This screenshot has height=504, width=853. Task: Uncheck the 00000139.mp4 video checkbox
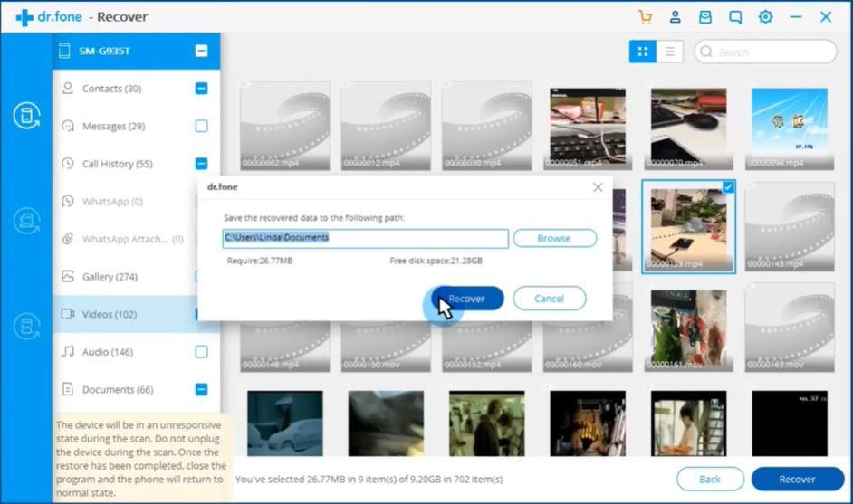[x=728, y=187]
